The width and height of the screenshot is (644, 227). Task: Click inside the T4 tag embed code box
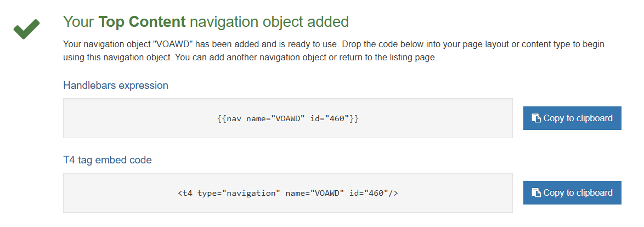click(x=121, y=193)
